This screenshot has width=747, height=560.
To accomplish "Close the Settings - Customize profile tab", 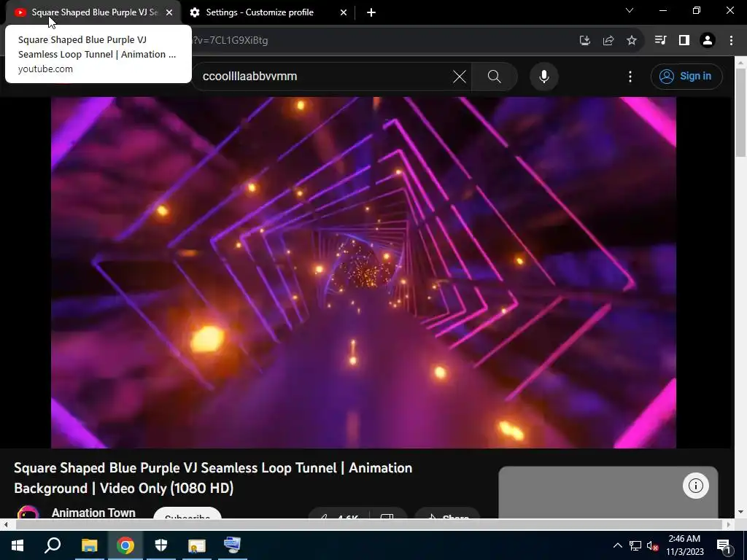I will [x=344, y=13].
